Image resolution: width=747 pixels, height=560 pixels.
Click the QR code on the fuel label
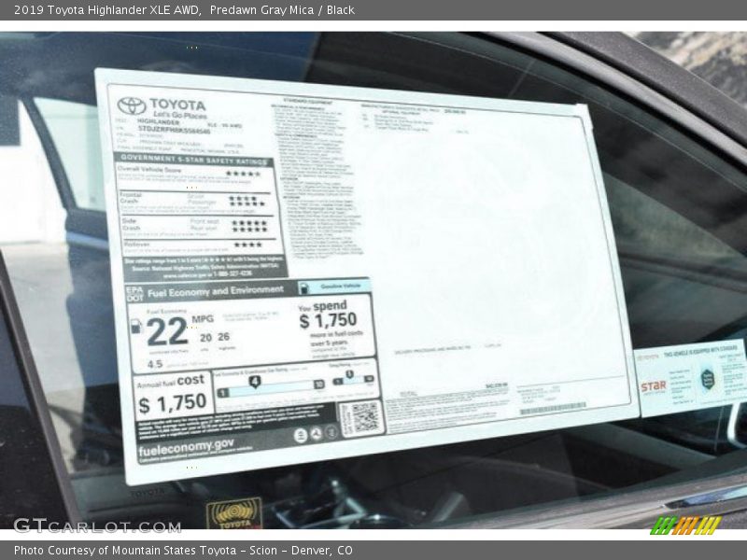tap(360, 419)
